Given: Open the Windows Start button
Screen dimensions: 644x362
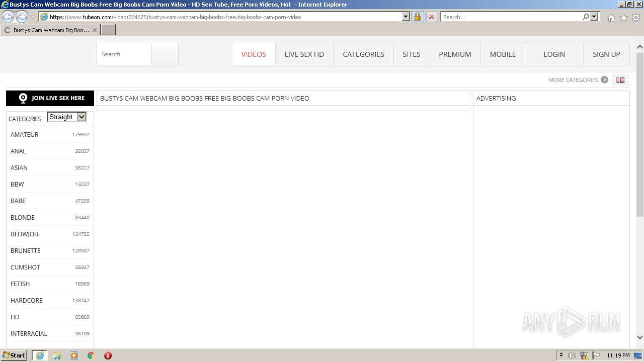Looking at the screenshot, I should point(14,355).
